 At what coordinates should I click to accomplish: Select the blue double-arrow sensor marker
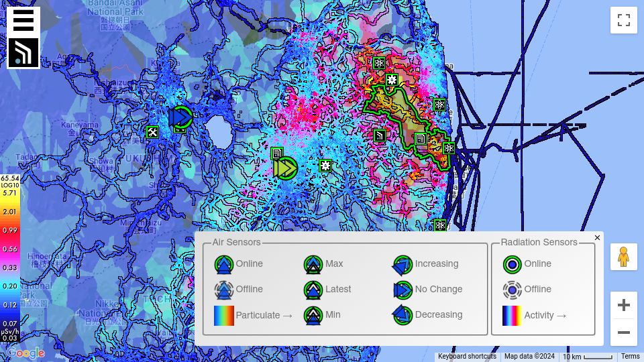[180, 117]
